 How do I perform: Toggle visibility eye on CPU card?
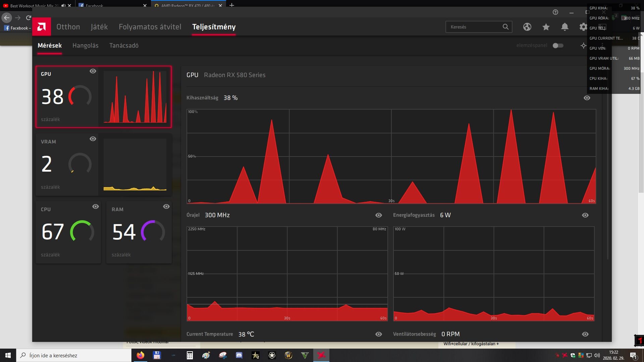click(x=96, y=206)
